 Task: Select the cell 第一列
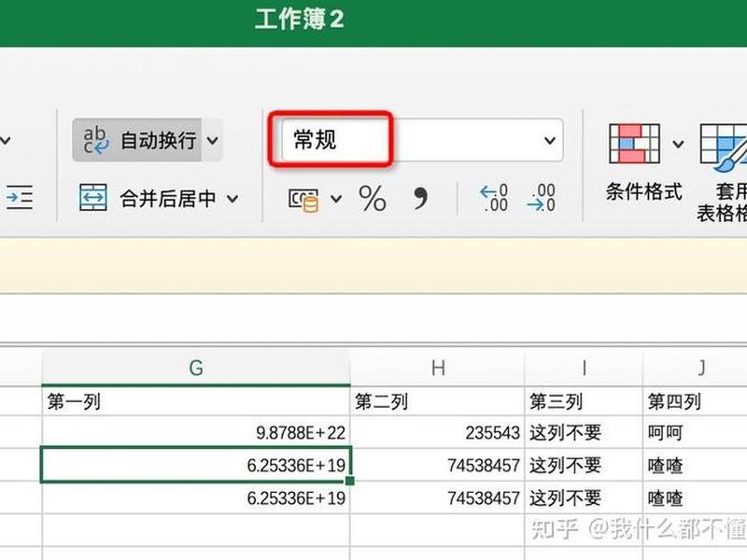coord(196,401)
